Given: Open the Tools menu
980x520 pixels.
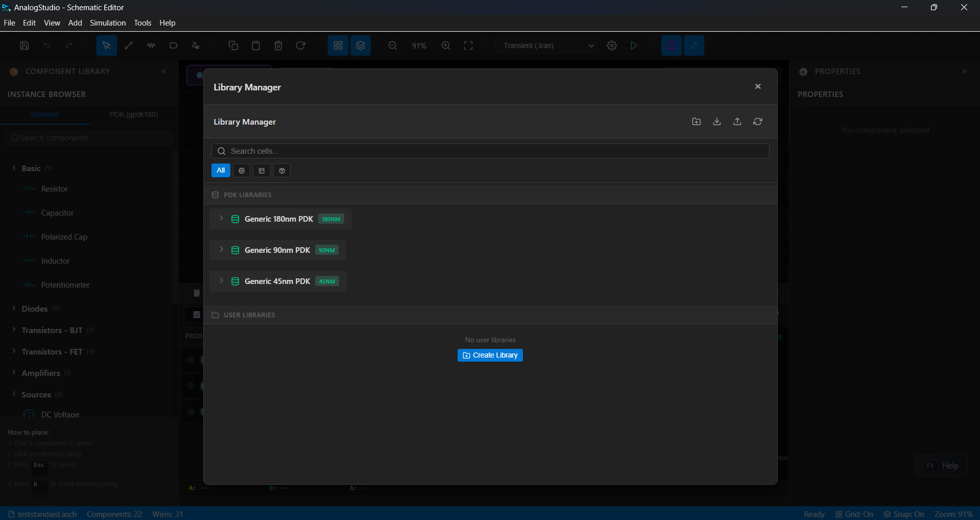Looking at the screenshot, I should [x=142, y=23].
